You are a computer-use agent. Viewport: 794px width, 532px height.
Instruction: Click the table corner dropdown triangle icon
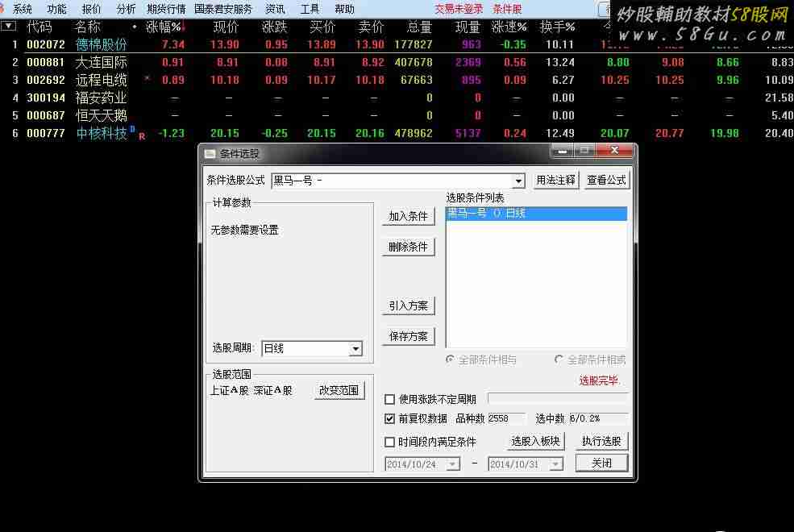9,26
